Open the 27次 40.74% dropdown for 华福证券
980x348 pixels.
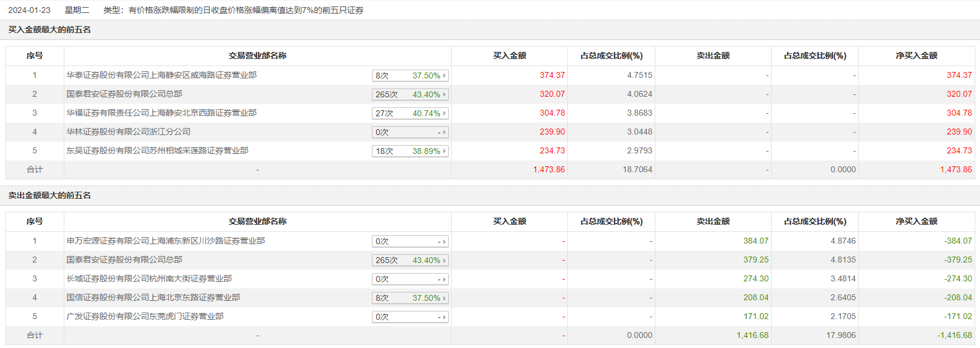click(x=410, y=113)
